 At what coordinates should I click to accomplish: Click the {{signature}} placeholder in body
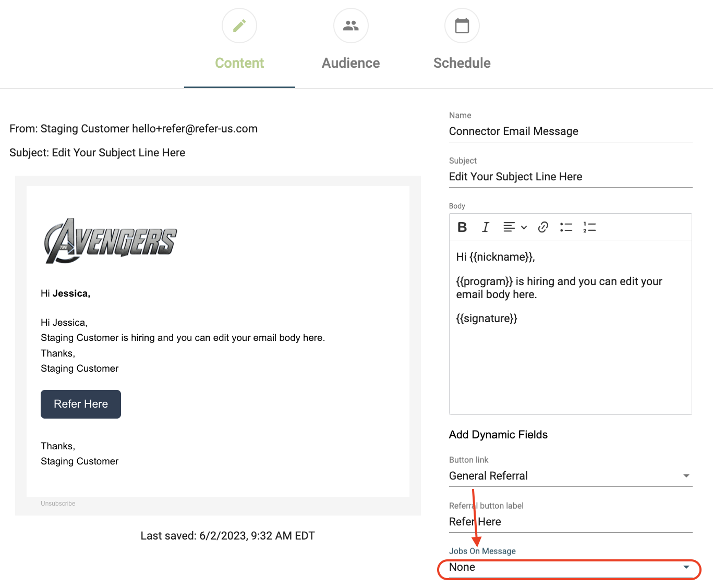487,318
